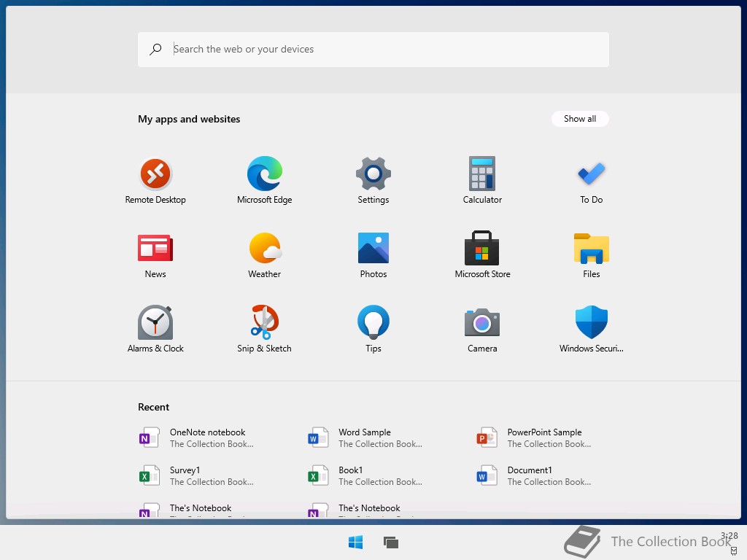Click the Word file icon beside Document1
The width and height of the screenshot is (747, 560).
pyautogui.click(x=487, y=475)
